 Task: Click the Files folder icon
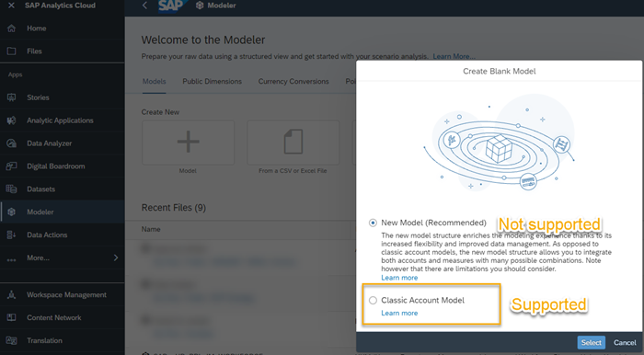[11, 52]
